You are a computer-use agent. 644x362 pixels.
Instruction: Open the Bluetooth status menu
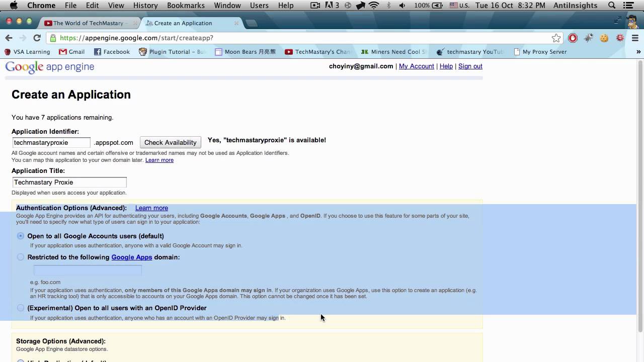coord(388,6)
